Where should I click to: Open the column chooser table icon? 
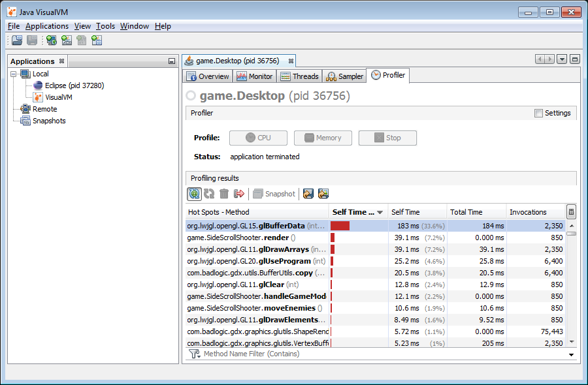pos(571,212)
